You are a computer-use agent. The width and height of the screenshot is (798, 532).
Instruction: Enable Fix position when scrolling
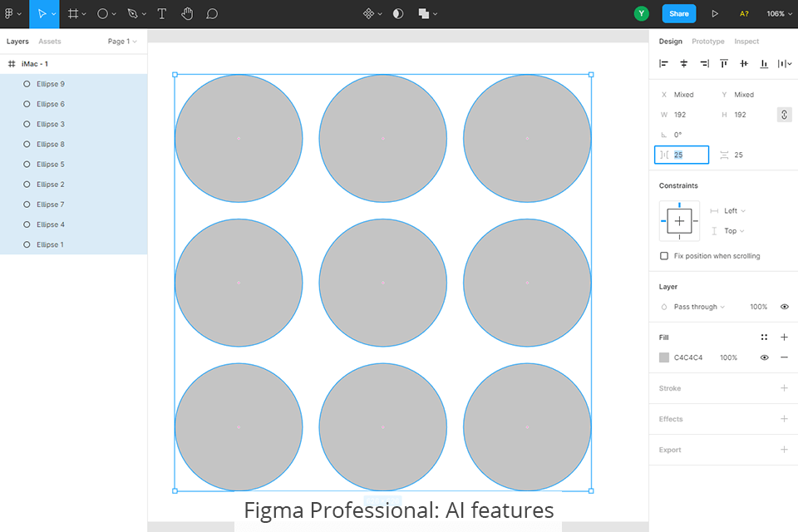664,255
